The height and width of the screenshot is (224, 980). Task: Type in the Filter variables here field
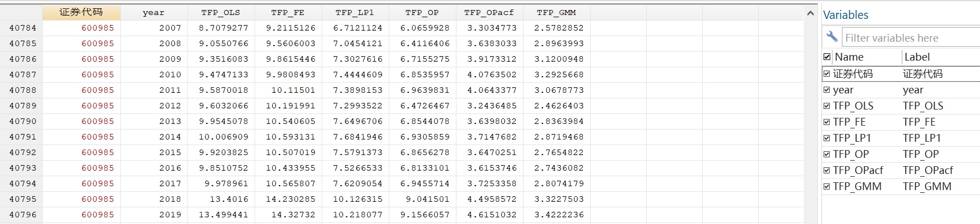910,38
